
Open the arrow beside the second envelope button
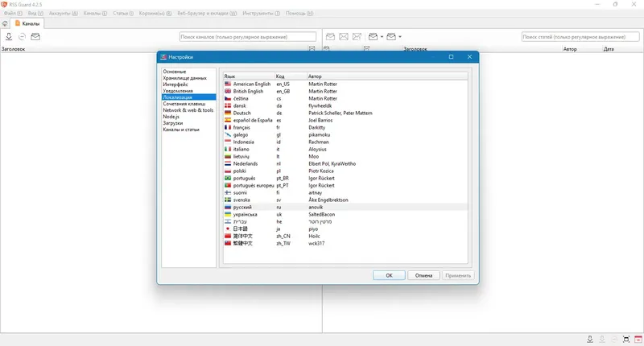point(399,37)
